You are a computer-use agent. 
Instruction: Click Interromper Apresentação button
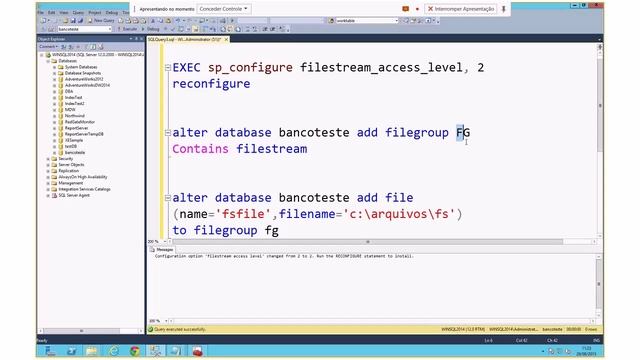pos(461,9)
